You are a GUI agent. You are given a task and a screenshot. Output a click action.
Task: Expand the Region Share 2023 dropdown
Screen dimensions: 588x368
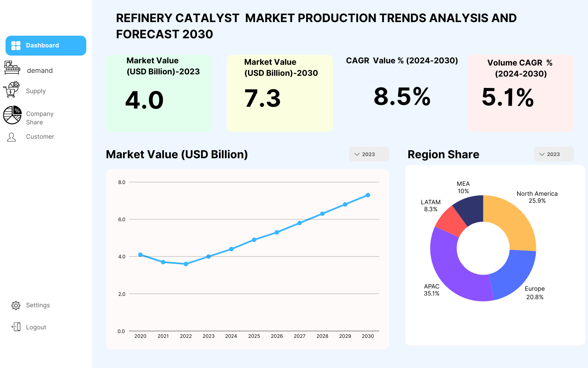click(x=553, y=154)
